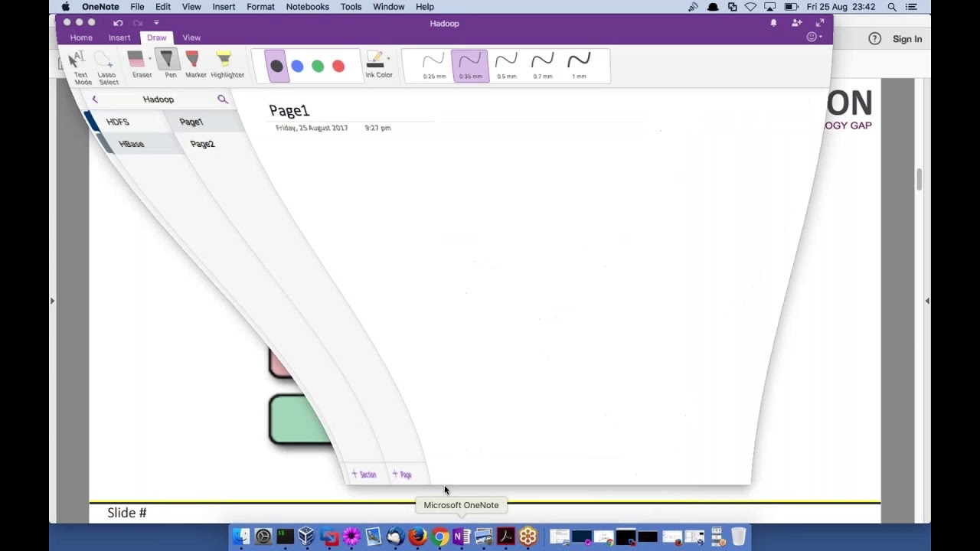Add a new section
Image resolution: width=980 pixels, height=551 pixels.
pyautogui.click(x=364, y=474)
